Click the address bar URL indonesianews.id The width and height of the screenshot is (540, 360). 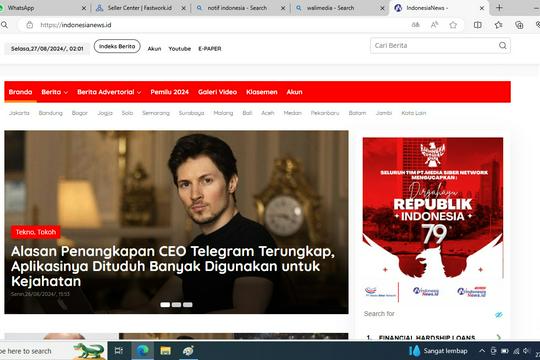point(76,25)
